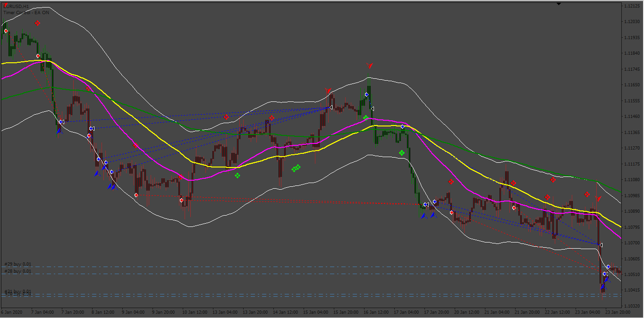Click the '9 Jan 20:00' time axis label
644x318 pixels.
163,312
